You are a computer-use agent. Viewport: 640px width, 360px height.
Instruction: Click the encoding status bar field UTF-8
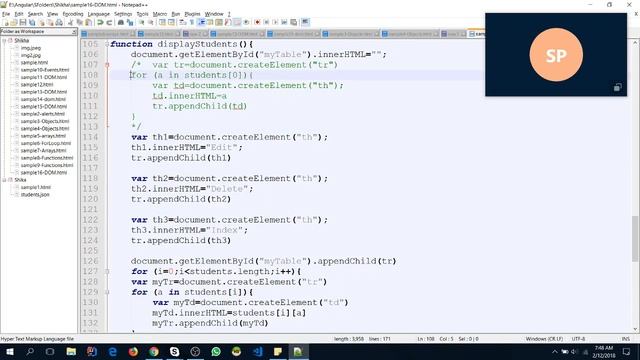tap(578, 339)
